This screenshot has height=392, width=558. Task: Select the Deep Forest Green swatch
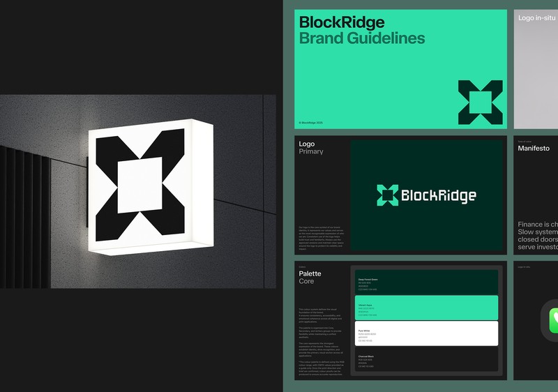tap(426, 282)
